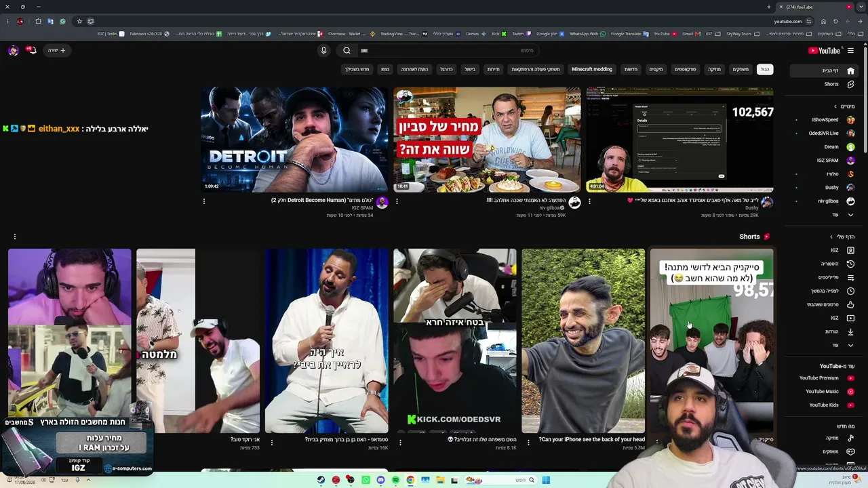
Task: Select the 'חדש בשבילך' filter chip
Action: pyautogui.click(x=357, y=69)
